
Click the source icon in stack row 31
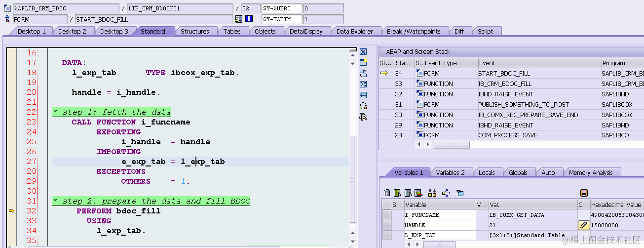pyautogui.click(x=420, y=104)
